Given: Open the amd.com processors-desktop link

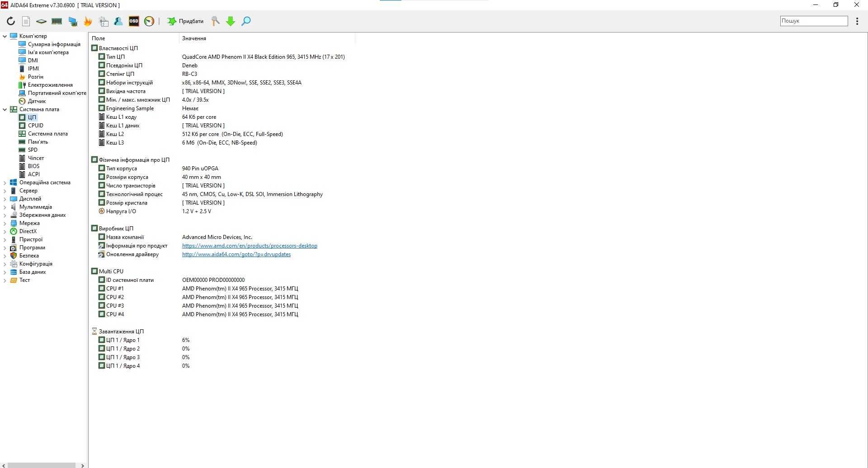Looking at the screenshot, I should pyautogui.click(x=250, y=246).
